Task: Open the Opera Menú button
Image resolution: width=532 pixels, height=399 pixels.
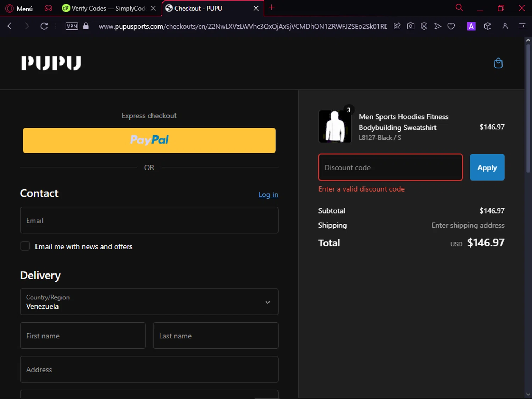Action: point(20,8)
